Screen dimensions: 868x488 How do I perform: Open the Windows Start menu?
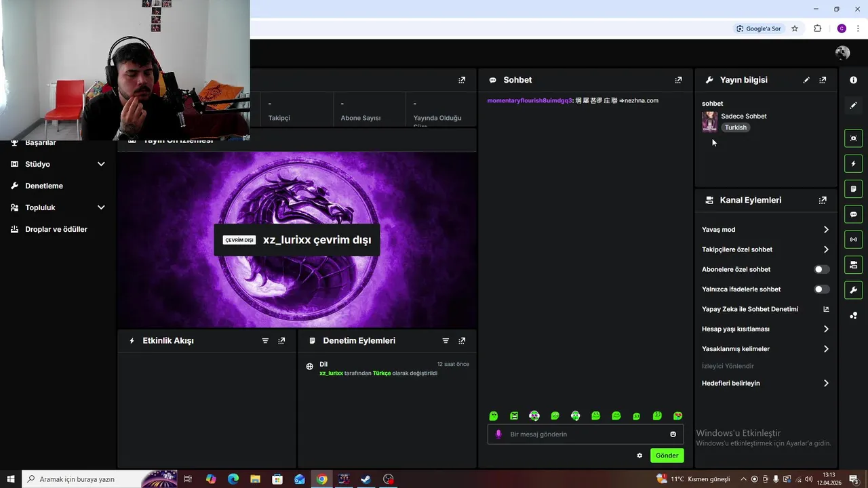pyautogui.click(x=11, y=479)
